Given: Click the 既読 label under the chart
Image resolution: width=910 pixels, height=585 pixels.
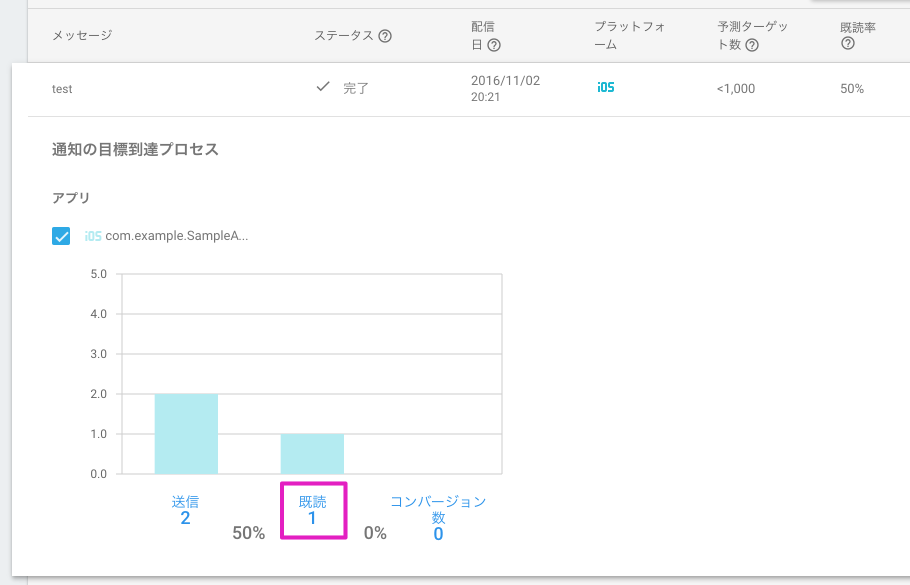Looking at the screenshot, I should [x=312, y=501].
